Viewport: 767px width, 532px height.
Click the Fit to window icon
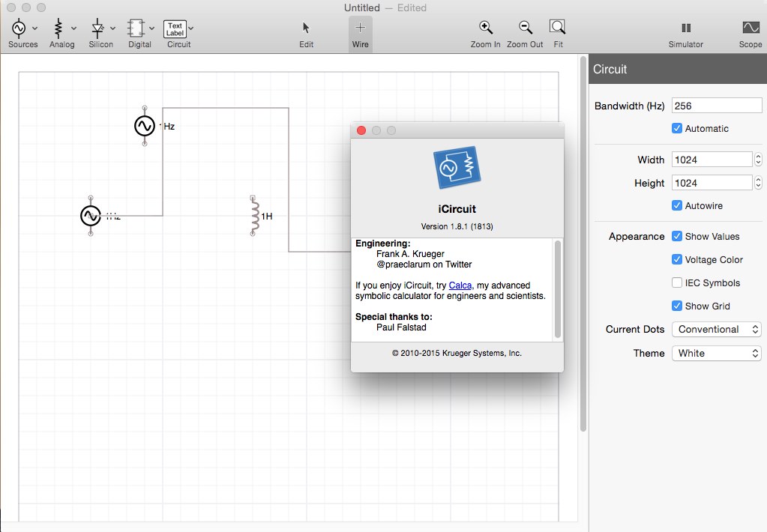558,27
